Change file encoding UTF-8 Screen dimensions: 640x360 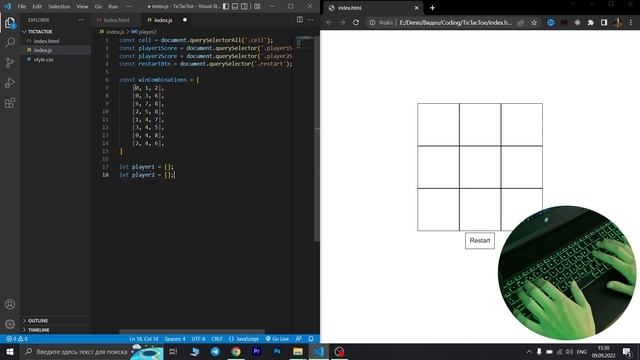(x=198, y=339)
